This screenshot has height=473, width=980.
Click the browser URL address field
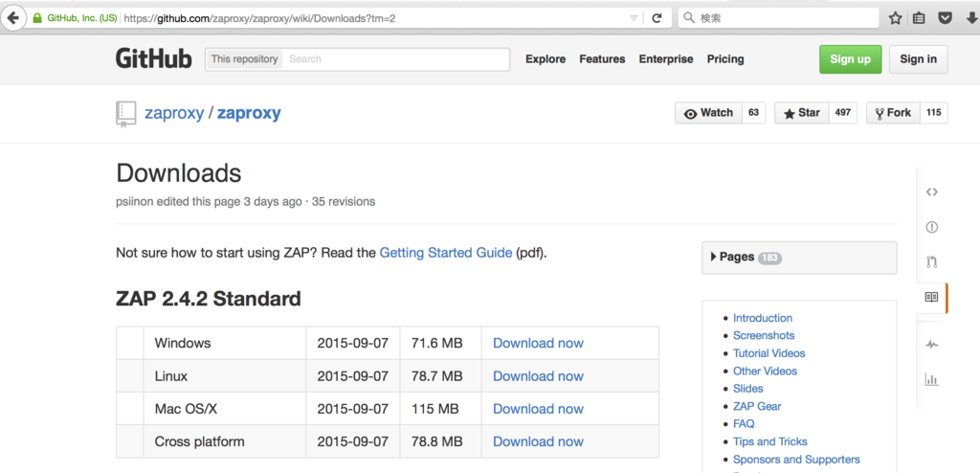tap(375, 18)
